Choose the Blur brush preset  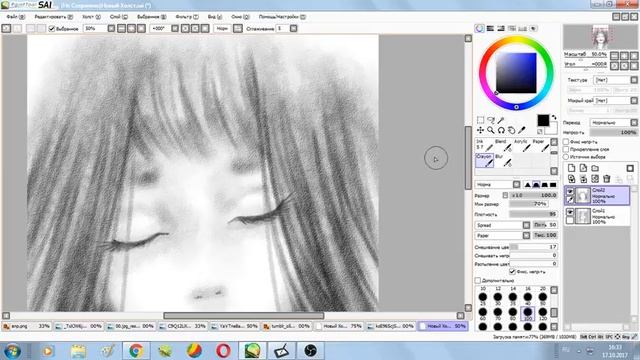click(503, 160)
